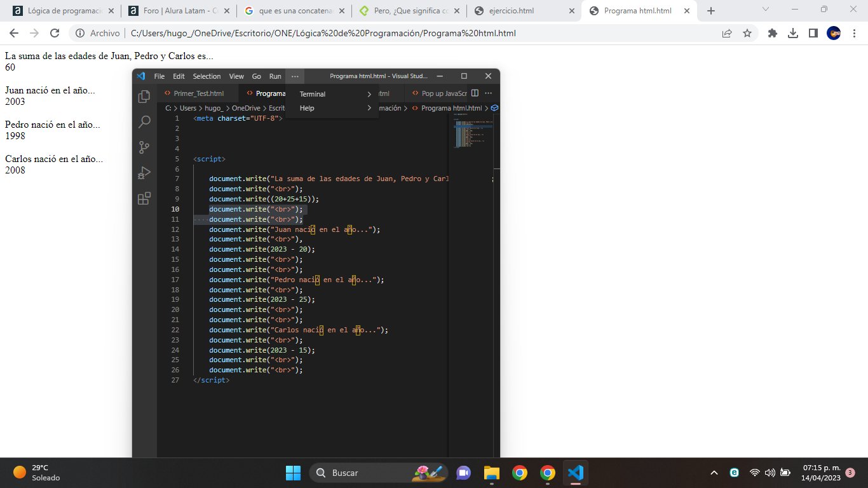
Task: Switch to ejercicio.html Chrome tab
Action: point(524,11)
